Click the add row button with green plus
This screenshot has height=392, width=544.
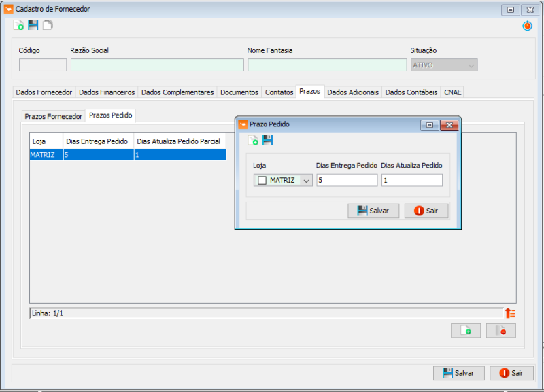coord(466,331)
